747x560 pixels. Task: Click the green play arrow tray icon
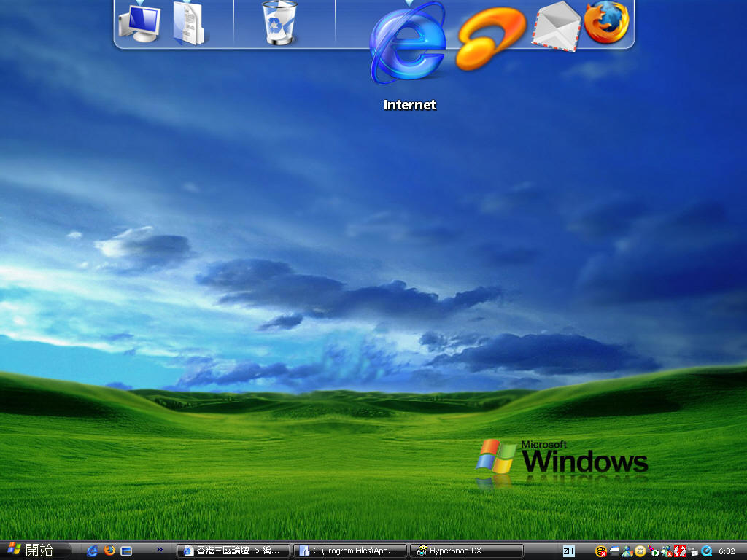pyautogui.click(x=653, y=551)
